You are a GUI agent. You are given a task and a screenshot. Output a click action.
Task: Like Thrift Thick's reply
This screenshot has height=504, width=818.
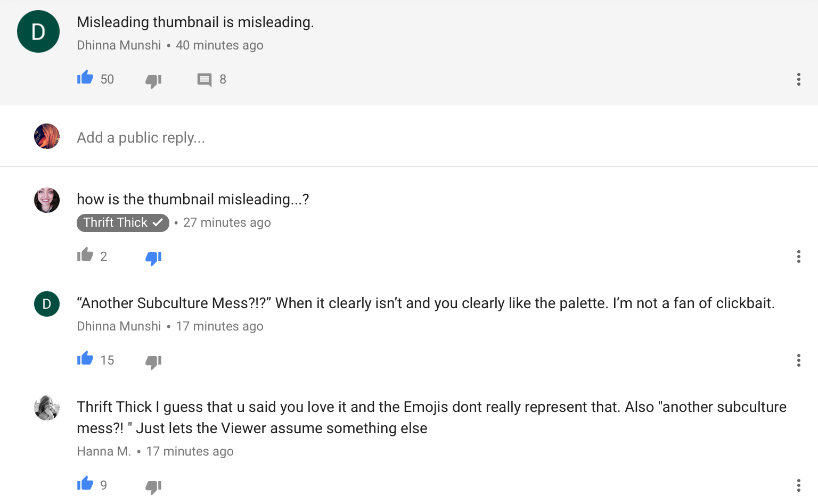[85, 255]
